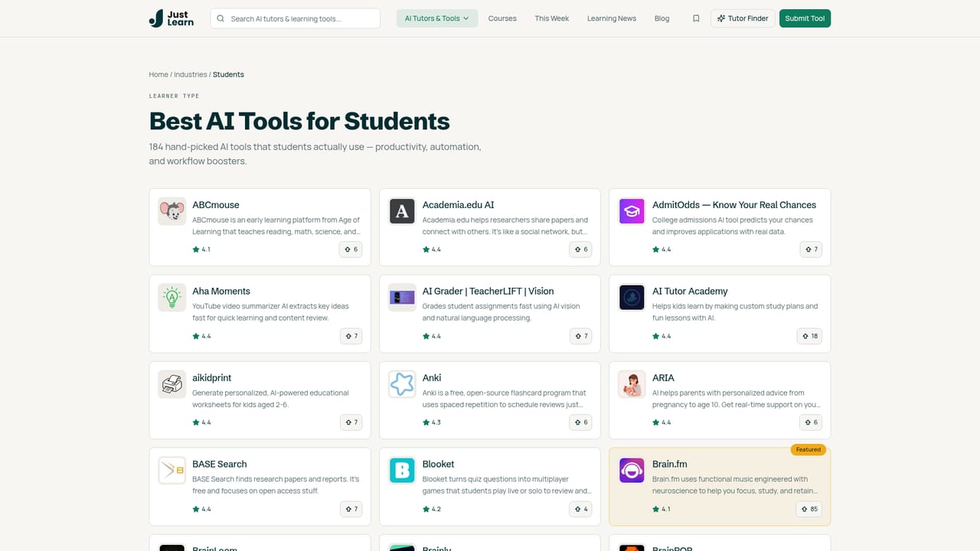Click the Students breadcrumb text
This screenshot has width=980, height=551.
click(x=228, y=74)
